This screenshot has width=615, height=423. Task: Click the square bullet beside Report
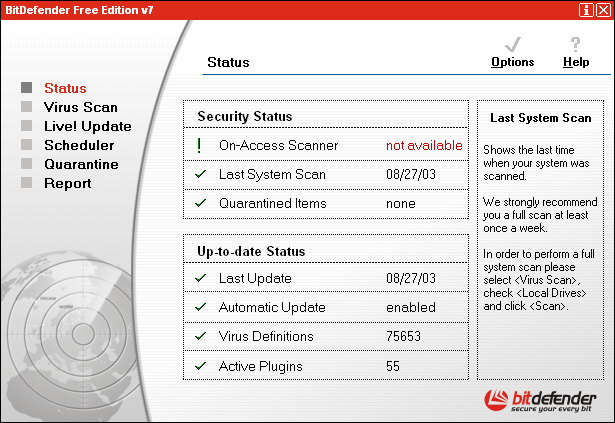coord(27,182)
